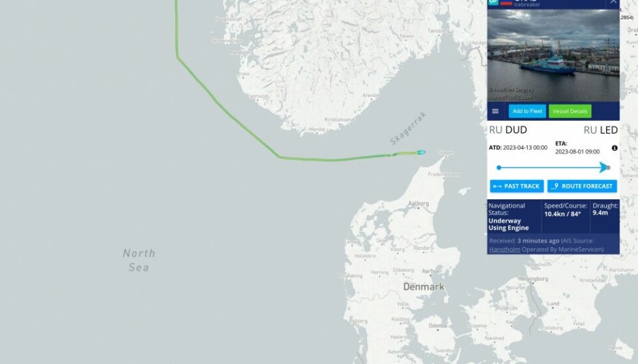Viewport: 638px width, 364px height.
Task: Click the Aalborg city label on map
Action: (418, 203)
